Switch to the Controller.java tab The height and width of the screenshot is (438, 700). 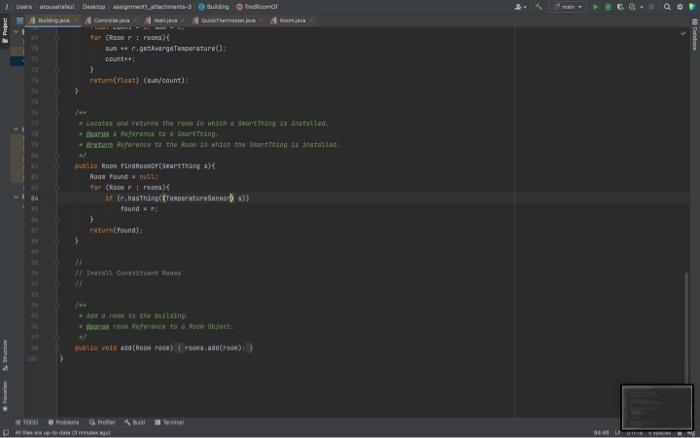112,21
